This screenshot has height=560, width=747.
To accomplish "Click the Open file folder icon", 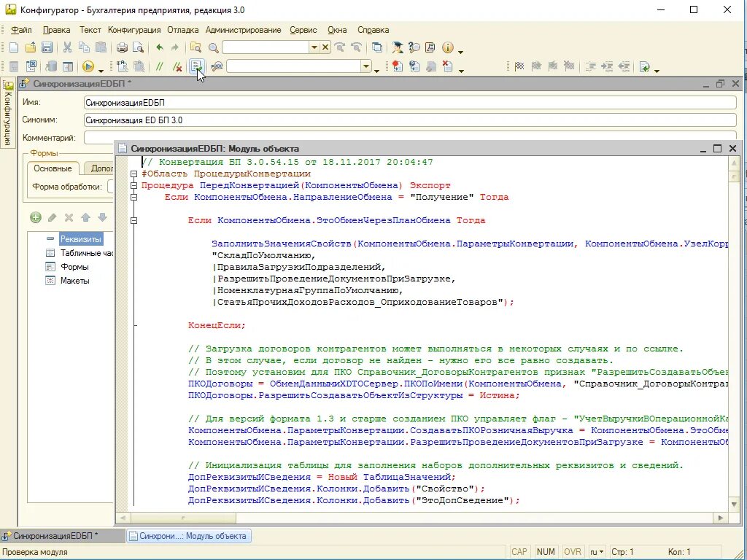I will point(31,47).
